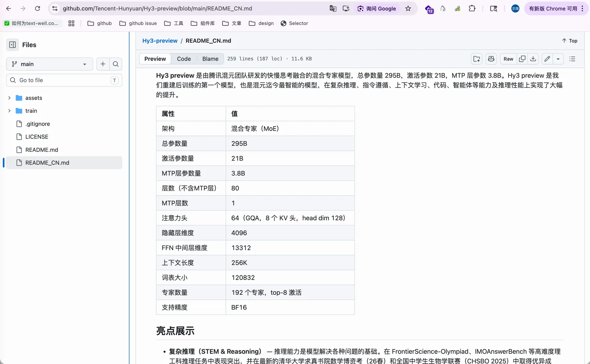Reload the page
The width and height of the screenshot is (590, 364).
tap(38, 8)
